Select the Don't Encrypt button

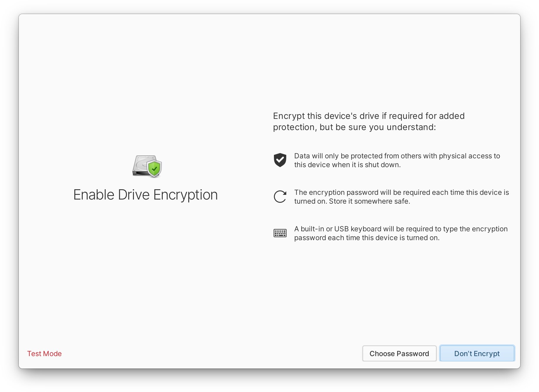tap(477, 353)
